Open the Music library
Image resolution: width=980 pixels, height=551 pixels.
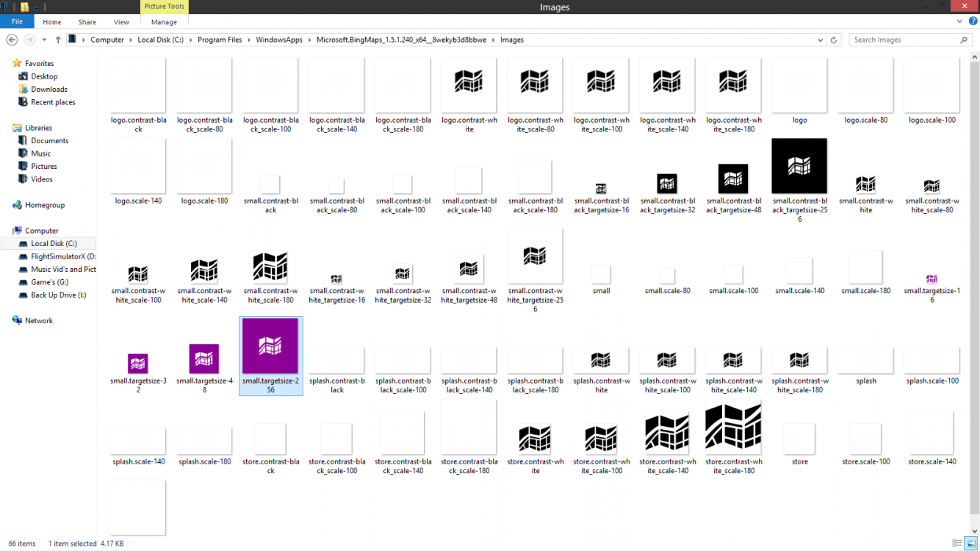pos(40,154)
